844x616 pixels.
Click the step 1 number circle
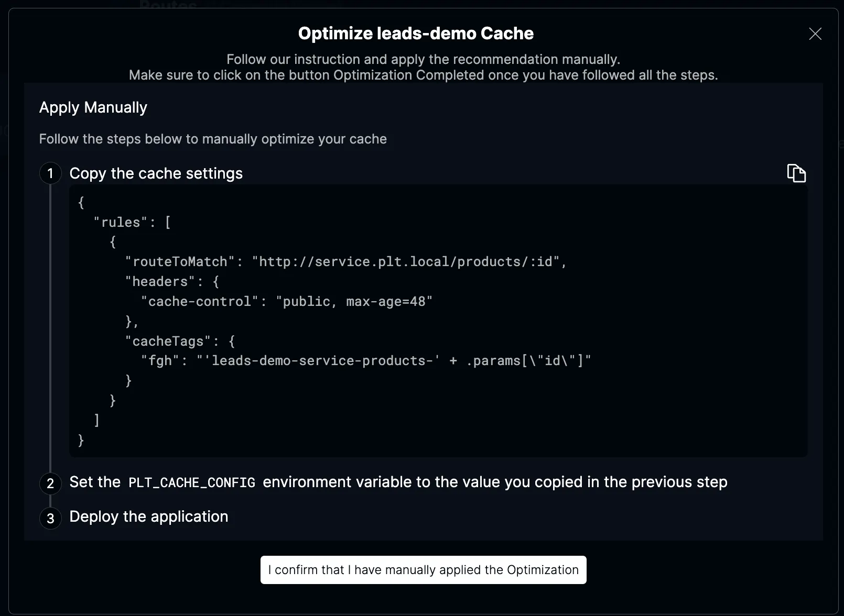coord(50,173)
